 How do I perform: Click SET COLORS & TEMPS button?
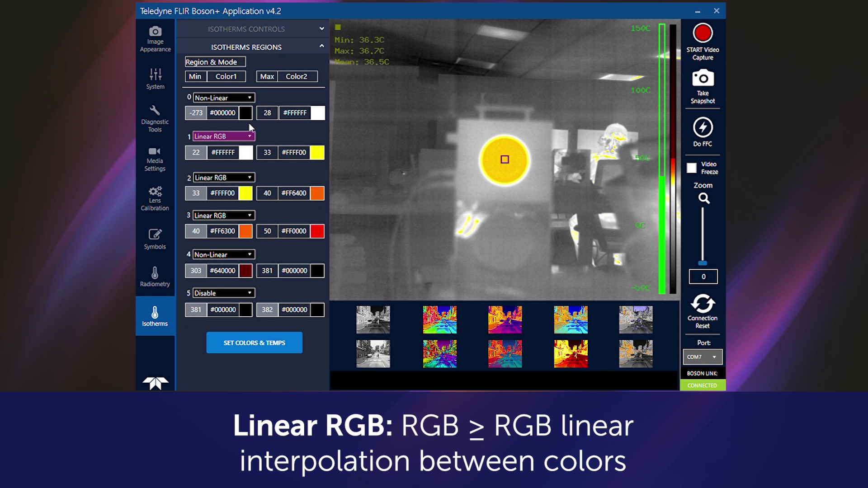pyautogui.click(x=255, y=343)
